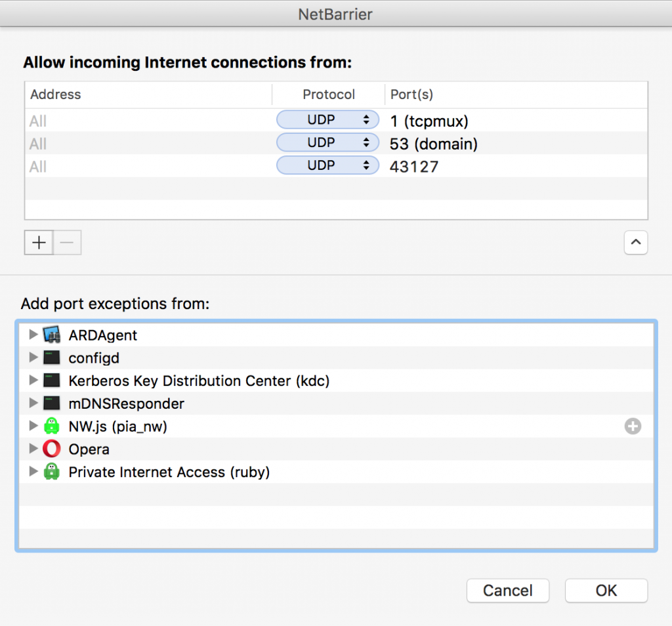Confirm settings with the OK button
This screenshot has width=672, height=626.
[606, 591]
